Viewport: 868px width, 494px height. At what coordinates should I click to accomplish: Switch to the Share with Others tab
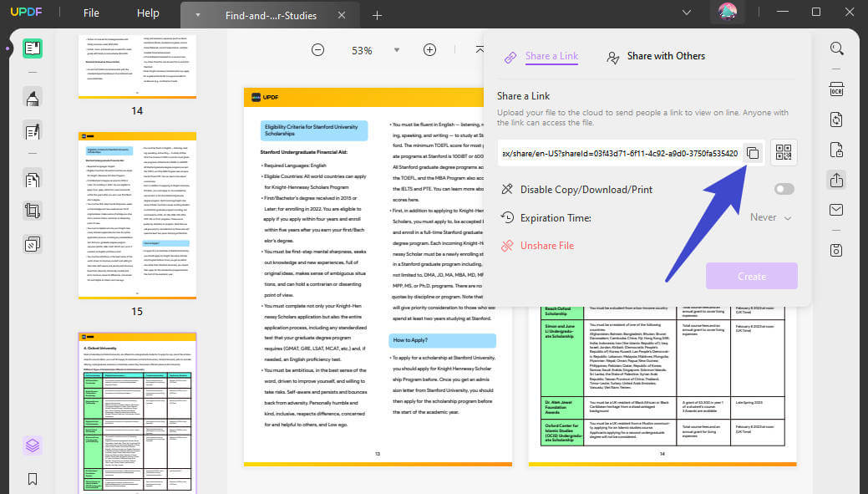pos(665,56)
